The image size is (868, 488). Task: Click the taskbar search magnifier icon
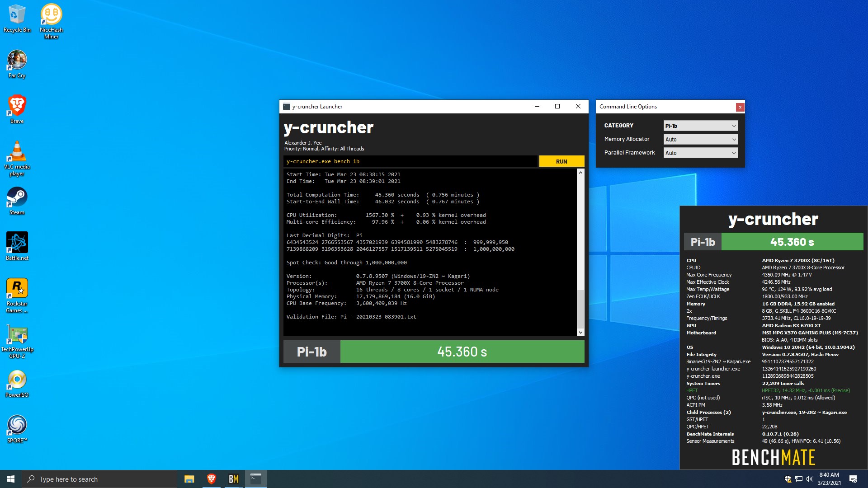pyautogui.click(x=31, y=479)
